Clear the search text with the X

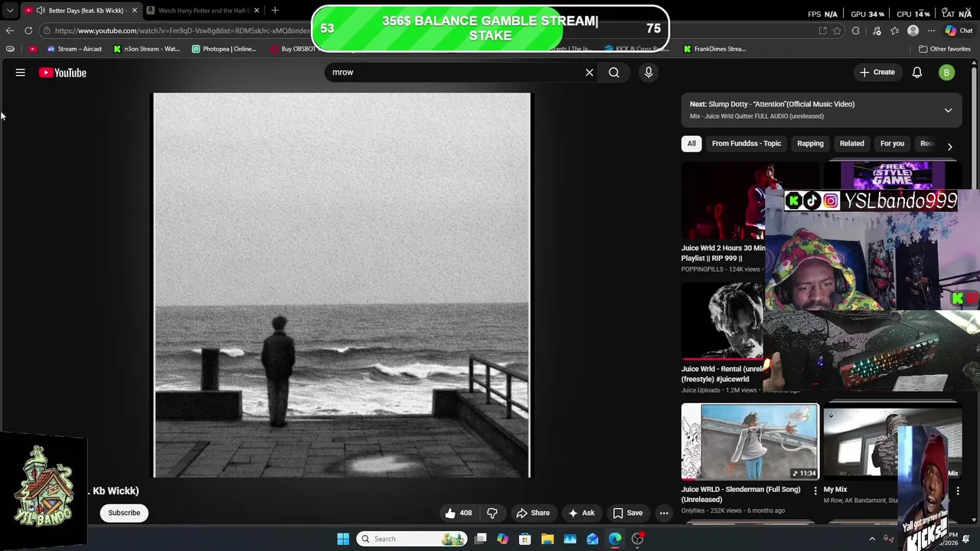590,72
